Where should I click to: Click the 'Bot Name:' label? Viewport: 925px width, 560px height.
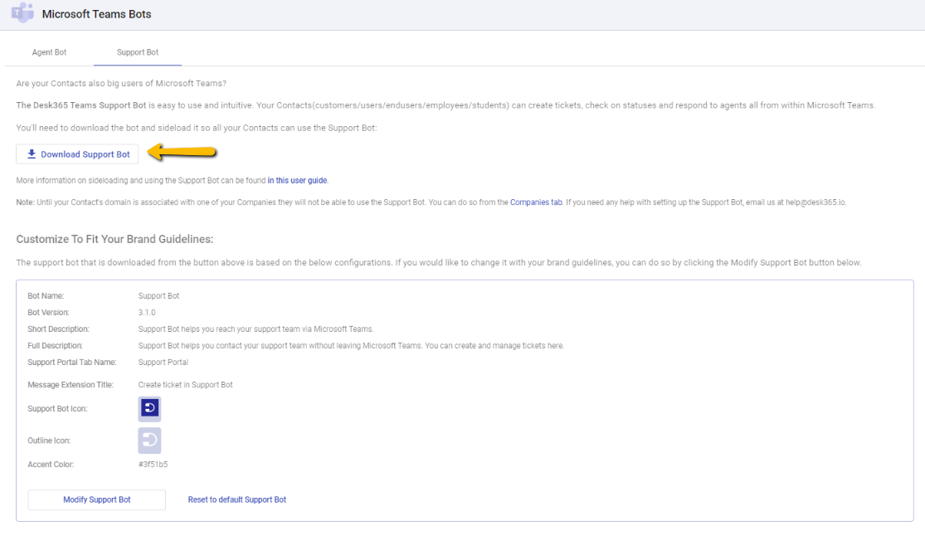click(x=46, y=296)
